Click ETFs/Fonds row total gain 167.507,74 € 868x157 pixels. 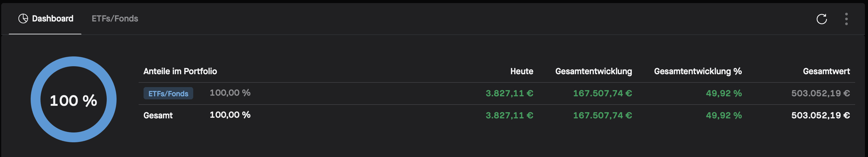tap(602, 93)
